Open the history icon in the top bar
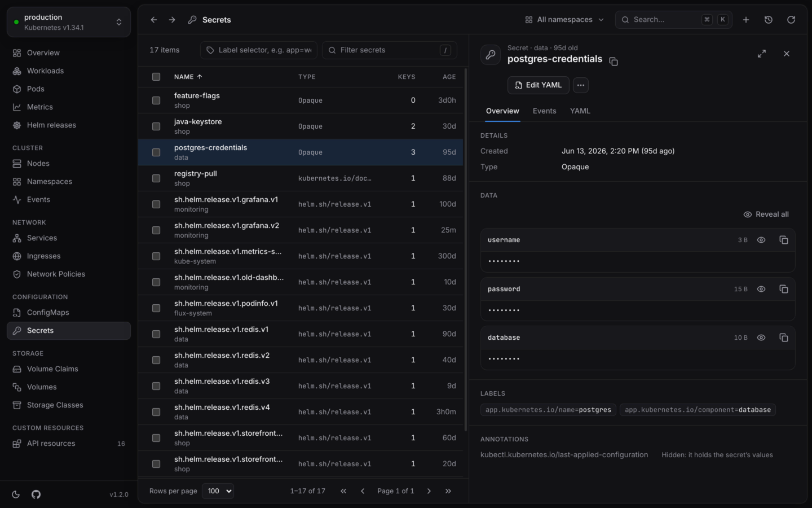Image resolution: width=812 pixels, height=508 pixels. click(769, 20)
